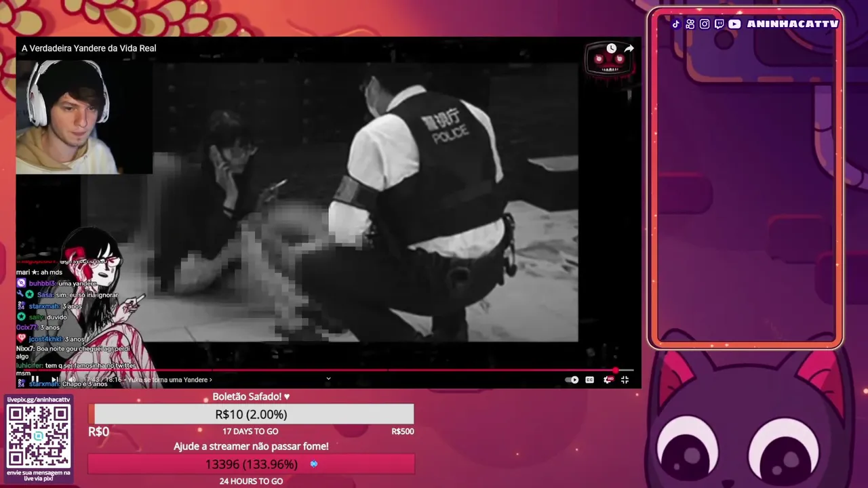
Task: Click Nbx7's 'Boa noite gou' chat message
Action: 73,352
